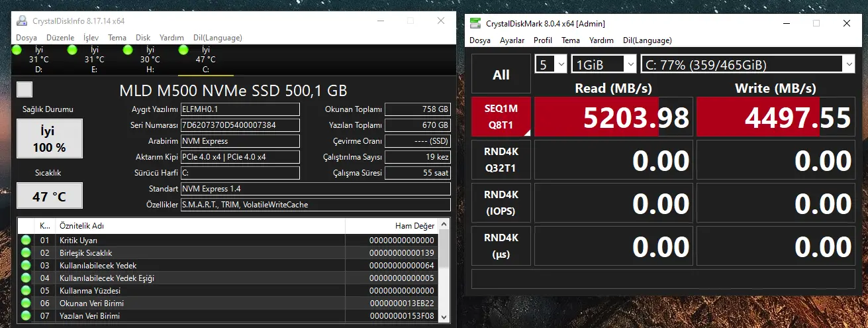868x328 pixels.
Task: Click Sürücü Harfi field C:
Action: (x=240, y=173)
